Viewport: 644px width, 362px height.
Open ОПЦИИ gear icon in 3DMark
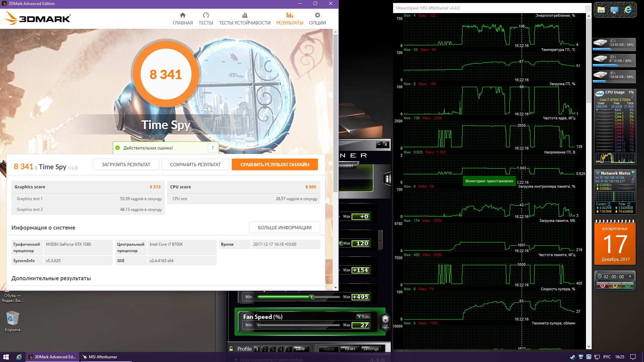coord(317,15)
